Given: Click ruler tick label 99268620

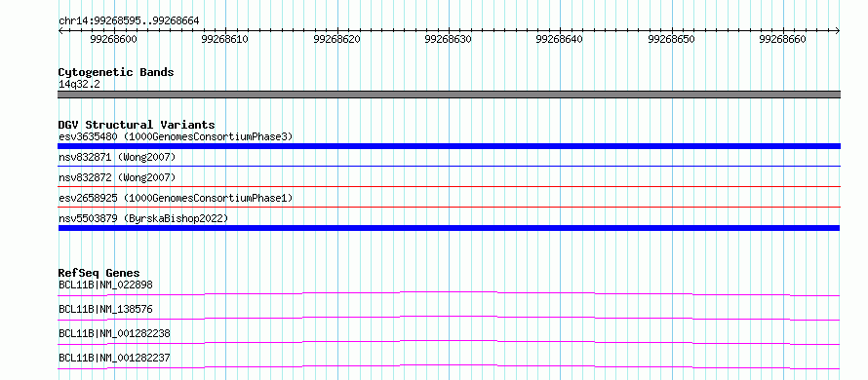Looking at the screenshot, I should pyautogui.click(x=336, y=40).
